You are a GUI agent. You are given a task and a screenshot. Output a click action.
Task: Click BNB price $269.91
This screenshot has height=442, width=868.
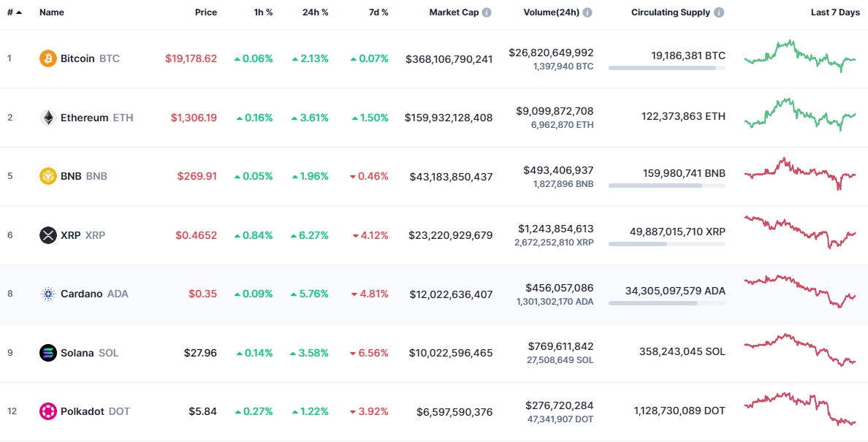click(197, 176)
